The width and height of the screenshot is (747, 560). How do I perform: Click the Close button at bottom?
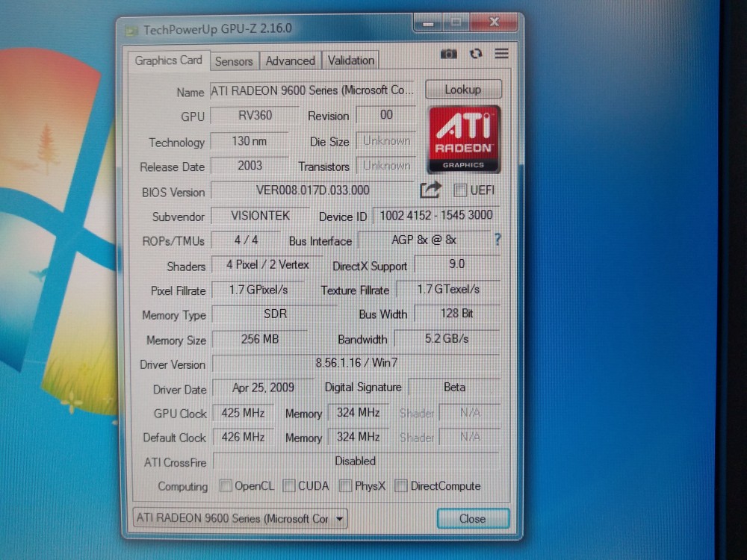(x=473, y=519)
